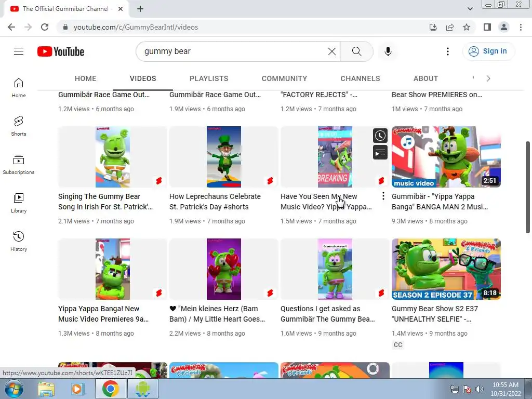
Task: Reload the page with the refresh icon
Action: (45, 27)
